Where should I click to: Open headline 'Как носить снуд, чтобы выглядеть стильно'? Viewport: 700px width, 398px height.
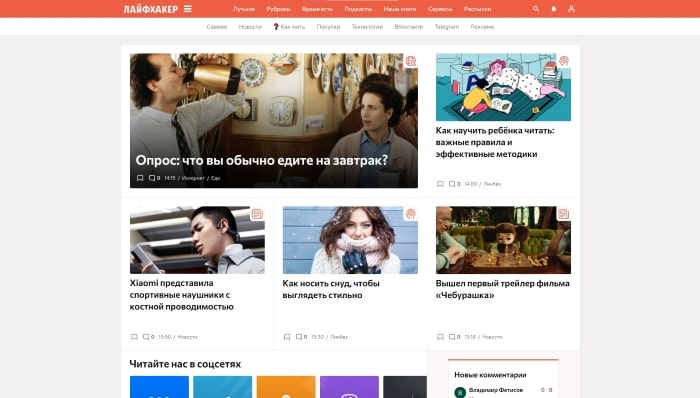click(x=331, y=289)
